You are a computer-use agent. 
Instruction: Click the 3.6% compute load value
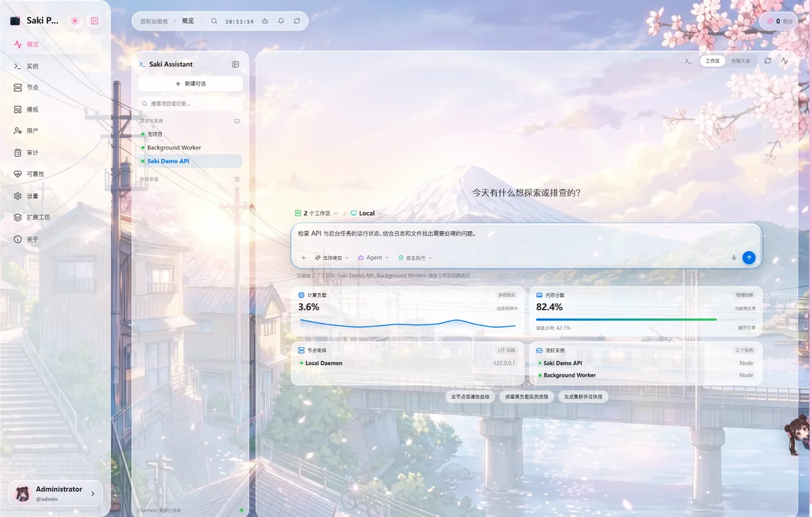coord(309,307)
